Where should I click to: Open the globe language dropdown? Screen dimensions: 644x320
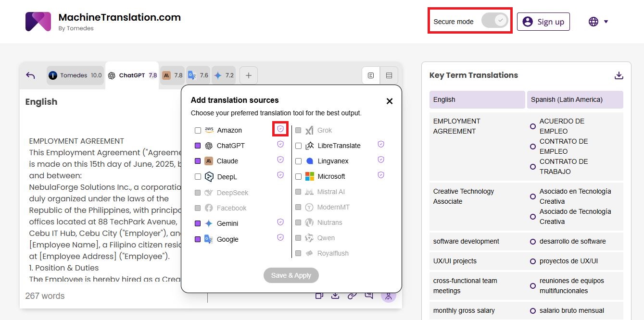click(598, 22)
